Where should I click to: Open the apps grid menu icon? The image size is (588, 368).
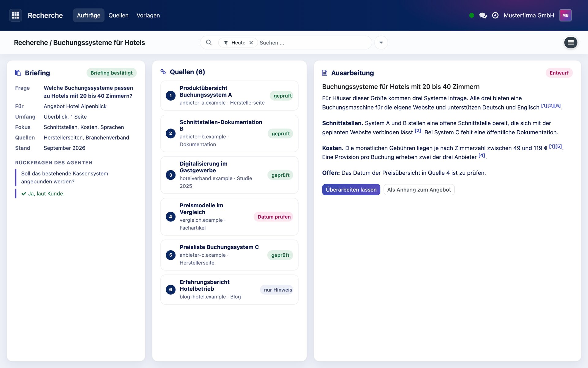[x=15, y=15]
